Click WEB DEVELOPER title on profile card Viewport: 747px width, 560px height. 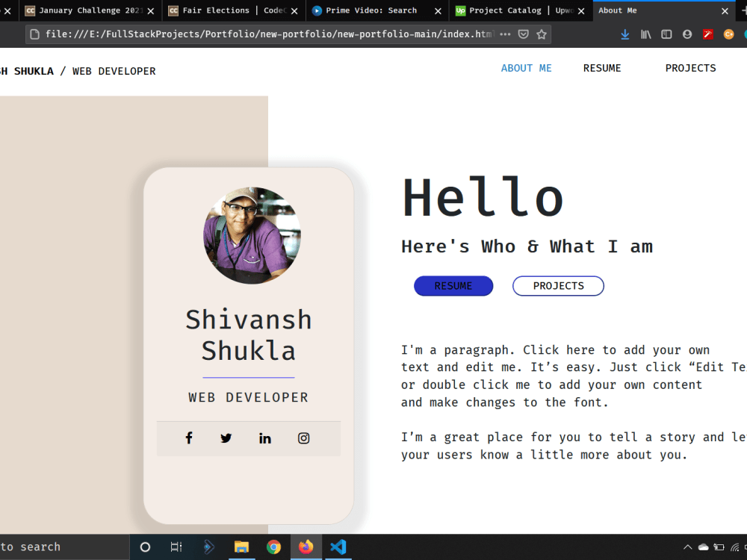(248, 397)
